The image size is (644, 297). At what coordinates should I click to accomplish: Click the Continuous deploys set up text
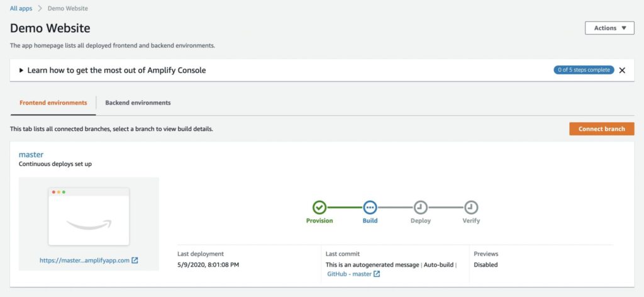[55, 164]
